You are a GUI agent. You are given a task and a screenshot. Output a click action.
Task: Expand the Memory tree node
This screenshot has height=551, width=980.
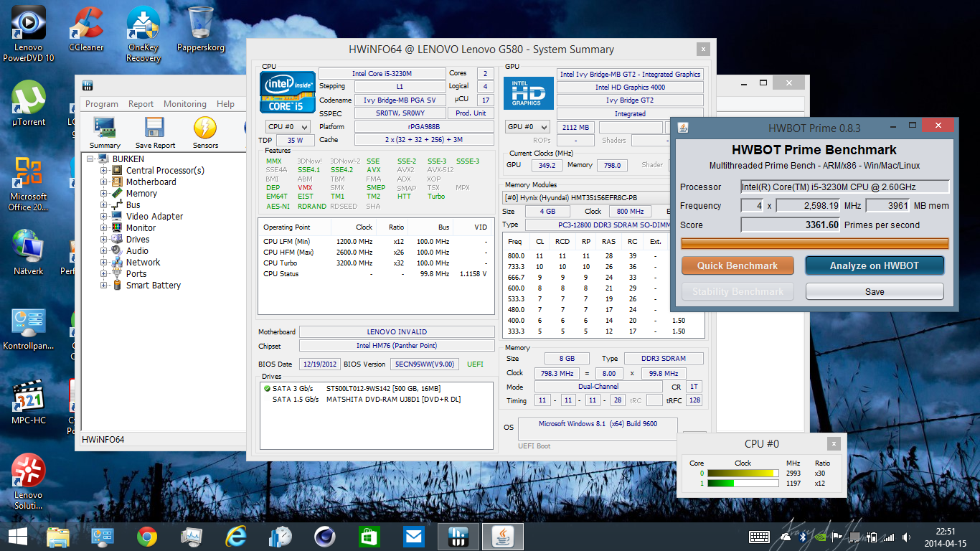pyautogui.click(x=104, y=194)
